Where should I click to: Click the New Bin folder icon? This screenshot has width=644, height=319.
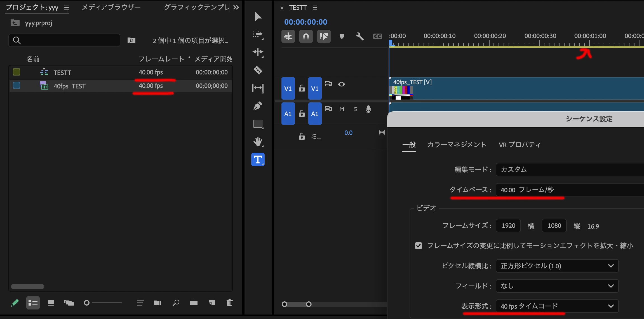coord(194,302)
